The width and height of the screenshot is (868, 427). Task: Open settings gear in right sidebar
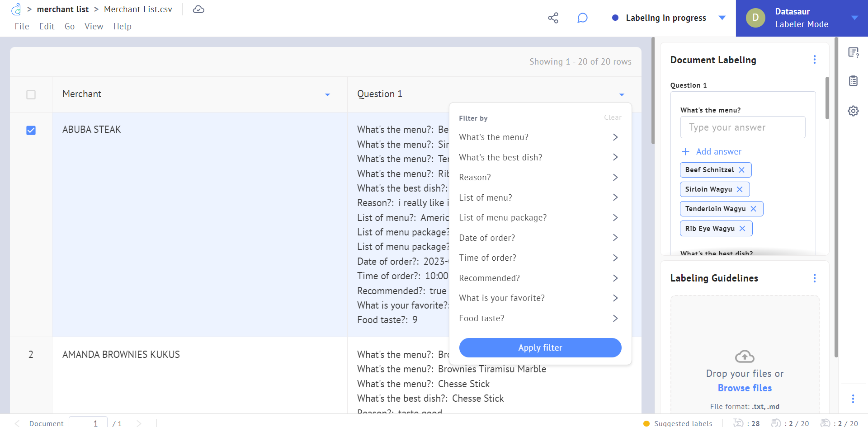(853, 111)
